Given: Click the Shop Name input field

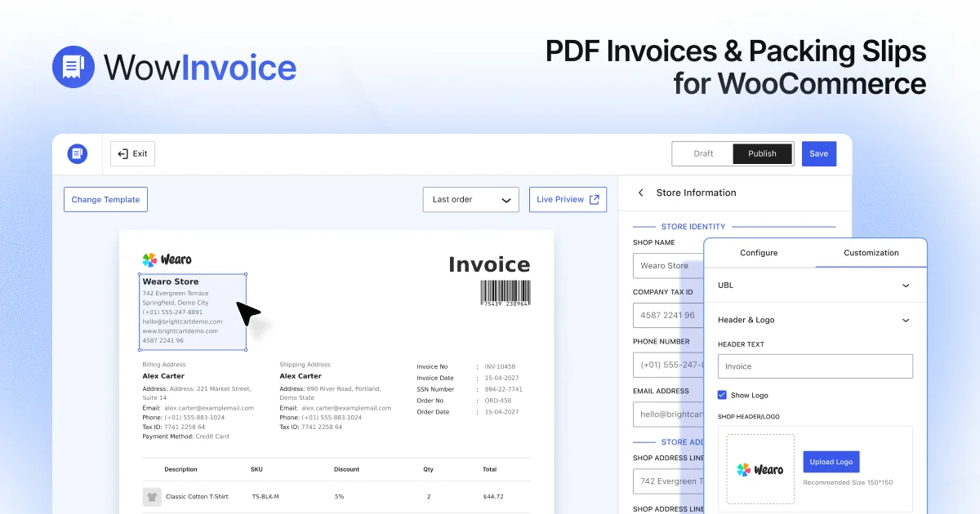Looking at the screenshot, I should pyautogui.click(x=667, y=266).
